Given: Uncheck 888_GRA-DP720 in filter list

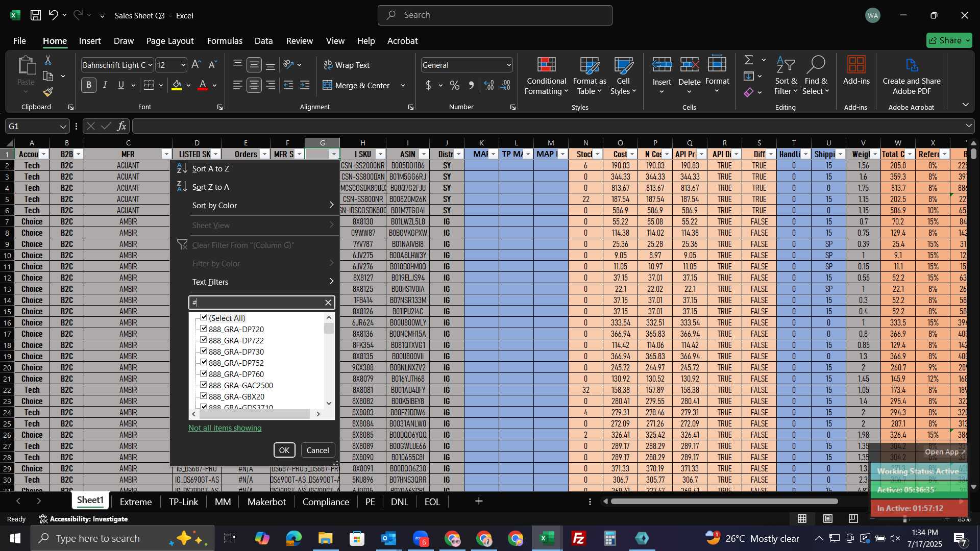Looking at the screenshot, I should (204, 329).
